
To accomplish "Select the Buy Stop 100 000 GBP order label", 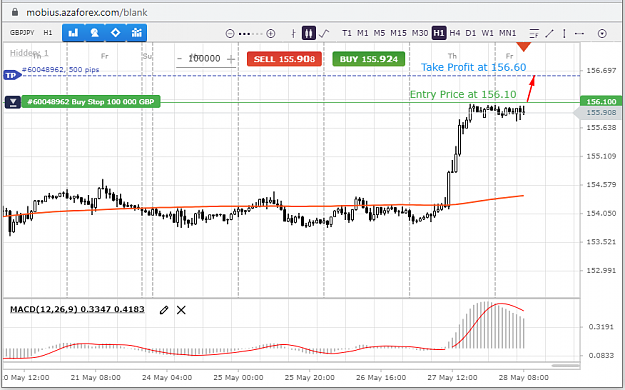I will (91, 102).
